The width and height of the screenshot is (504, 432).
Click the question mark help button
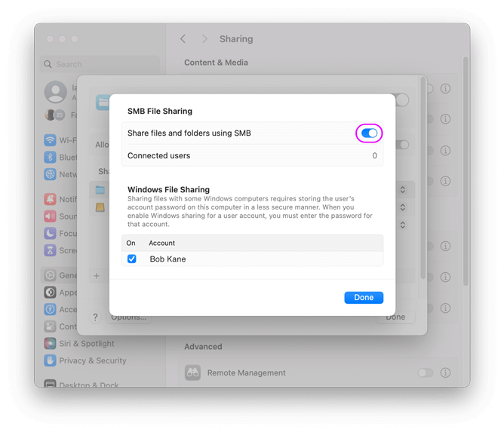click(95, 317)
